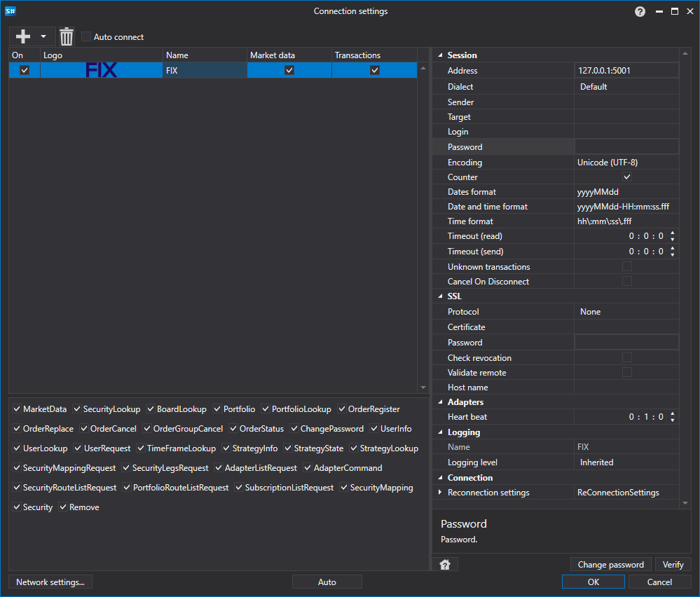Edit the Dates format value yyyyMMdd
The width and height of the screenshot is (700, 597).
[x=626, y=191]
